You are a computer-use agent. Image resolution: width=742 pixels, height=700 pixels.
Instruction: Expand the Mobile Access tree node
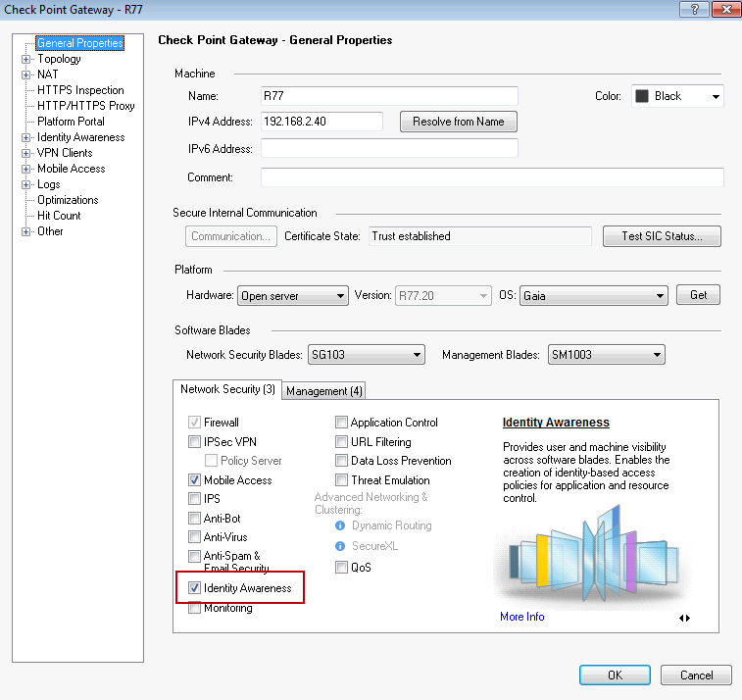point(25,169)
